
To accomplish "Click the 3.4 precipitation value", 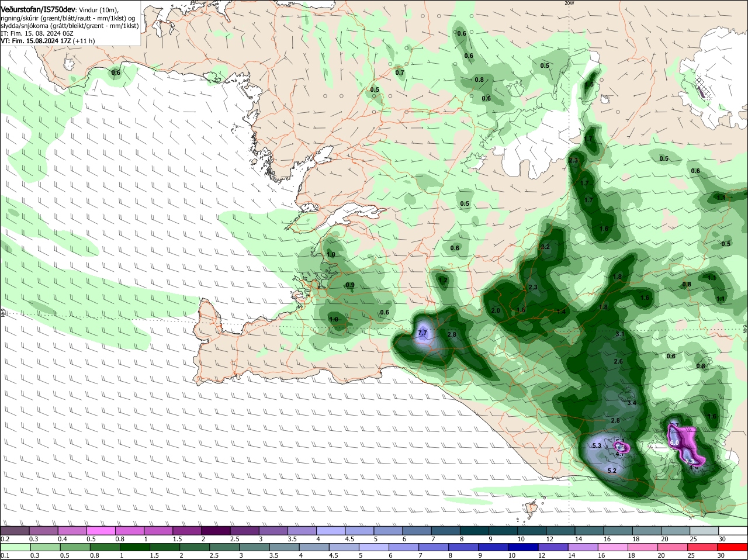I will point(632,403).
